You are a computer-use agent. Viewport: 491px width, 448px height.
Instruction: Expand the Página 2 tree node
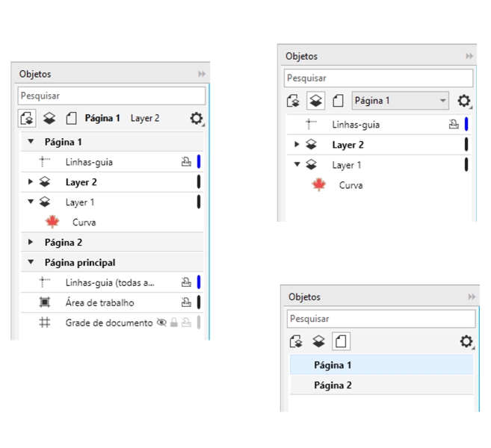pos(31,242)
